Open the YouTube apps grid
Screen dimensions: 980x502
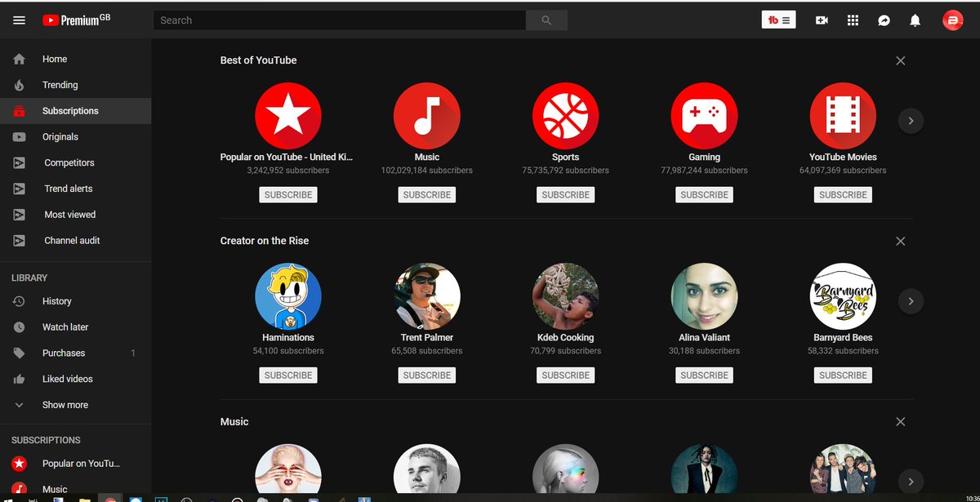(853, 20)
